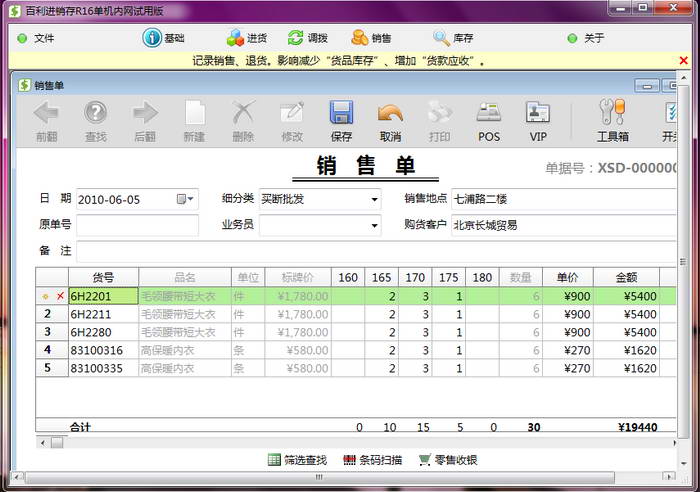Open the POS register tool
700x492 pixels.
[488, 113]
